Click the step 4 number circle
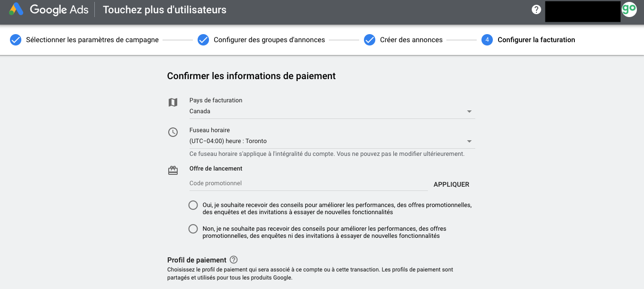This screenshot has width=644, height=289. click(x=487, y=40)
